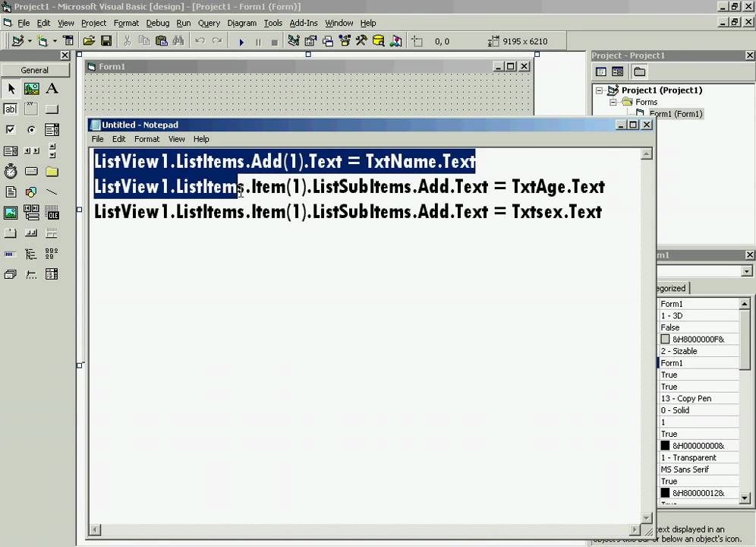Open the Visual Basic Debug menu
Image resolution: width=756 pixels, height=547 pixels.
click(158, 23)
